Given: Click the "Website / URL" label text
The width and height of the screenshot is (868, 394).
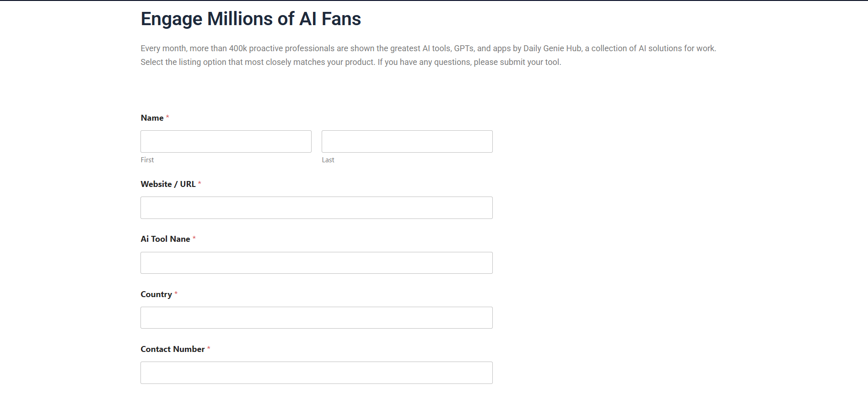Looking at the screenshot, I should click(168, 184).
